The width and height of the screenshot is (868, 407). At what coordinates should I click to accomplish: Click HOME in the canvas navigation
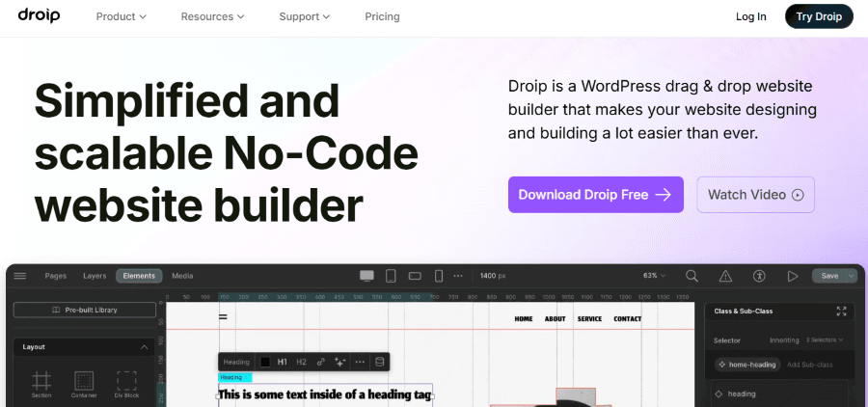tap(524, 319)
